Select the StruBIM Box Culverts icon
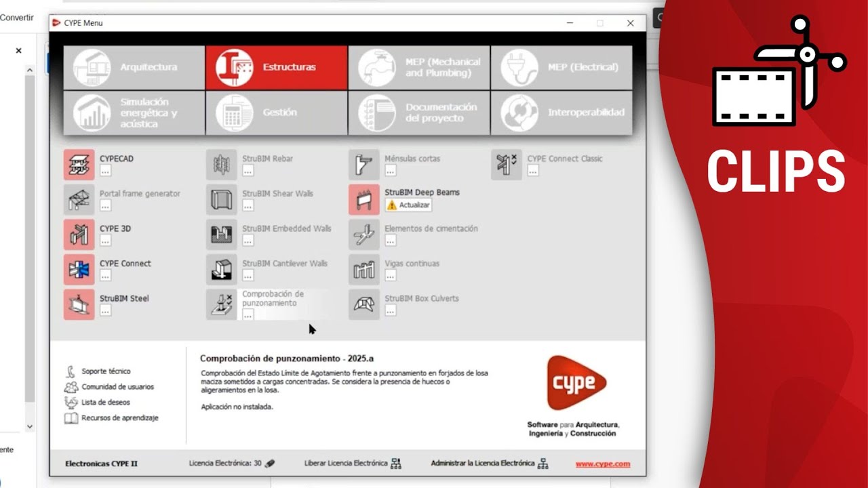Screen dimensions: 868x488 [364, 304]
